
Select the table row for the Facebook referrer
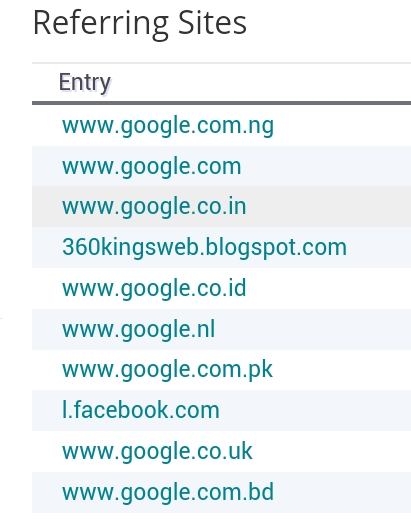(x=221, y=410)
